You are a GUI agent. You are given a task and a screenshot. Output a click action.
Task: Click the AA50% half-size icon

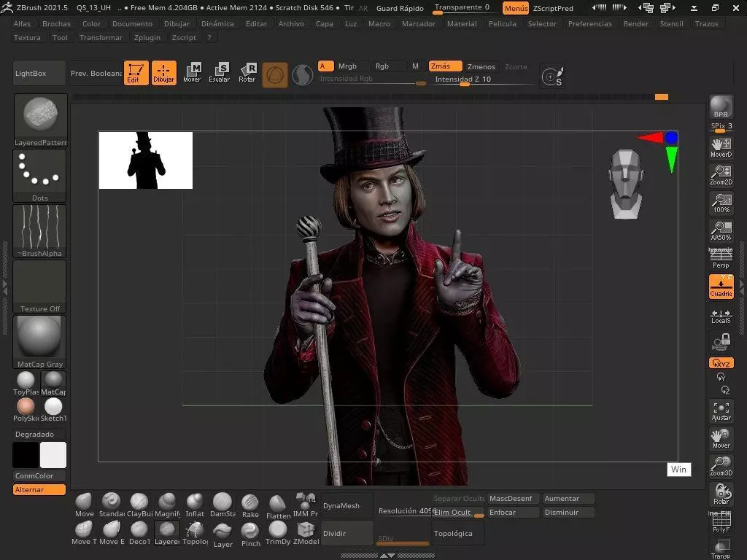click(x=721, y=230)
